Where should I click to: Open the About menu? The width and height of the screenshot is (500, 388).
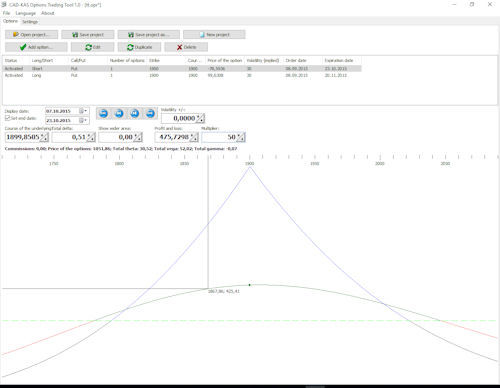point(48,13)
